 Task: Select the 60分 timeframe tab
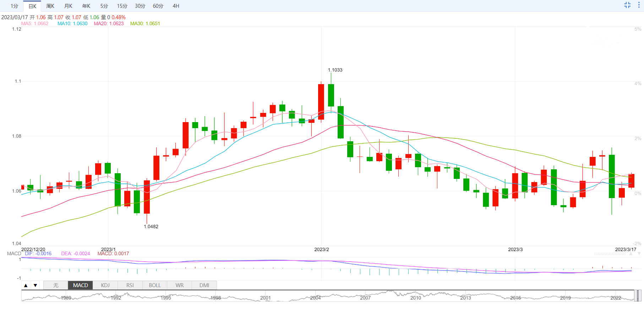[x=158, y=6]
